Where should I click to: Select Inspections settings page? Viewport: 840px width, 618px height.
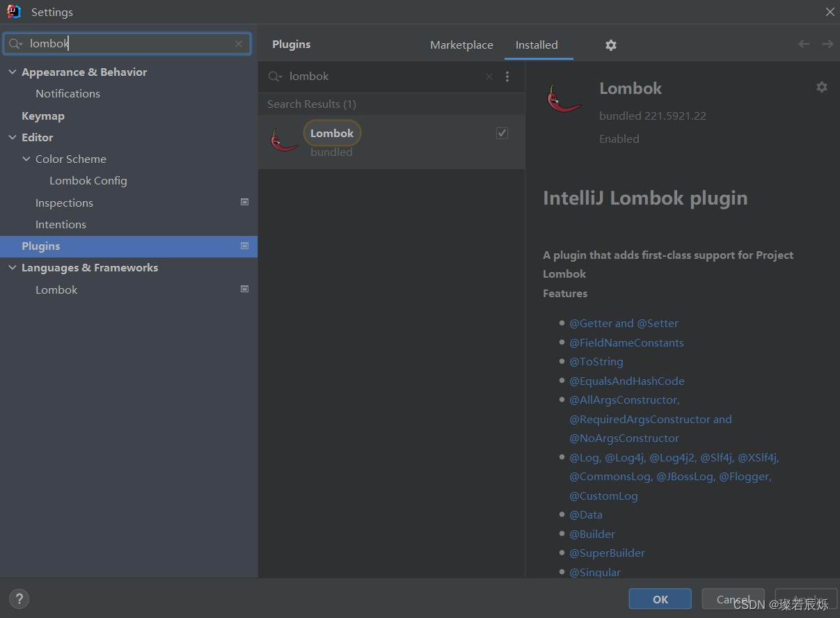pyautogui.click(x=64, y=203)
